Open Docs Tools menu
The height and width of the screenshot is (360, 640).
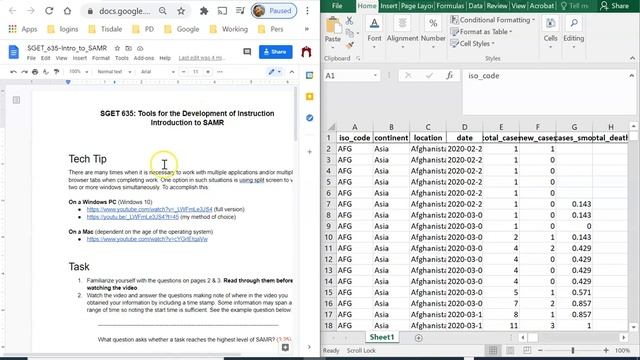[122, 58]
